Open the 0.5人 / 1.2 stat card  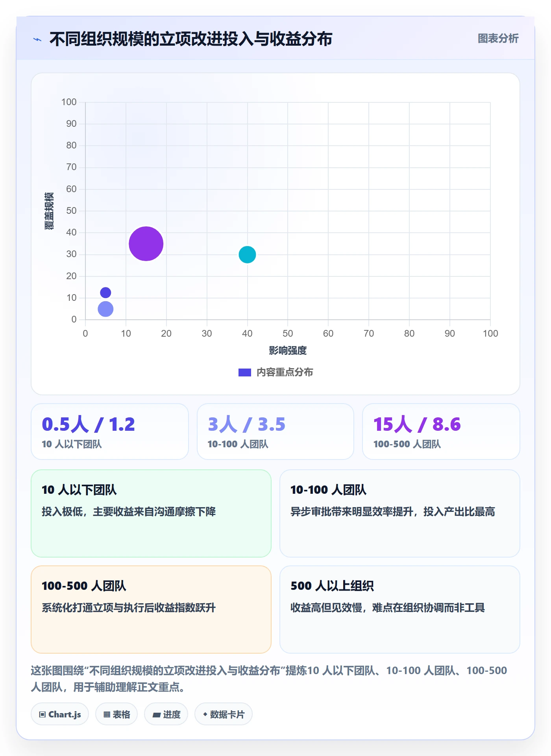point(110,432)
